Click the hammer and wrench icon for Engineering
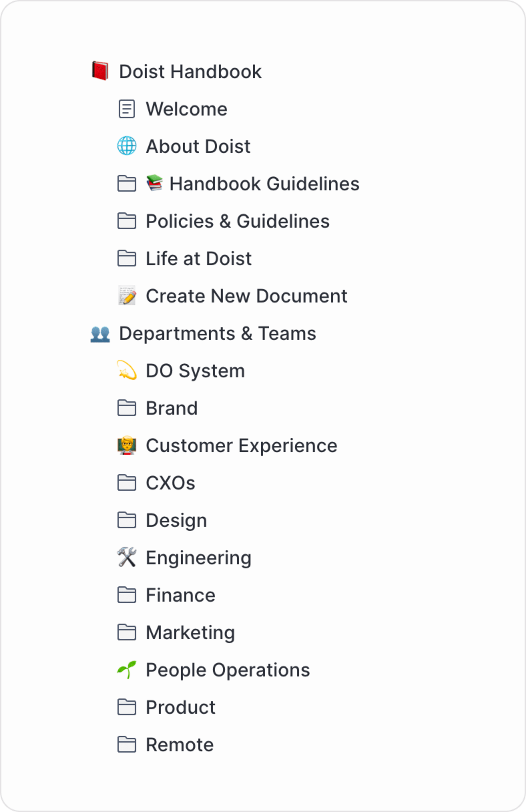 pos(127,558)
